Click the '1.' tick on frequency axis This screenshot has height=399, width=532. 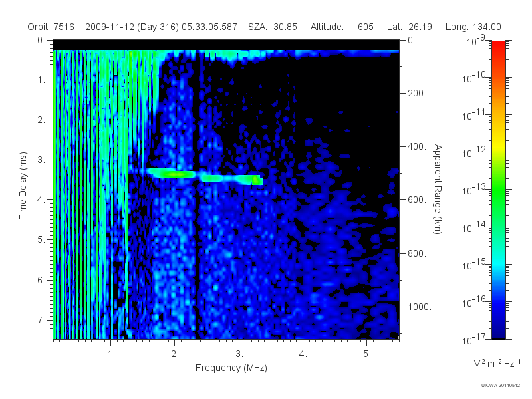coord(111,354)
